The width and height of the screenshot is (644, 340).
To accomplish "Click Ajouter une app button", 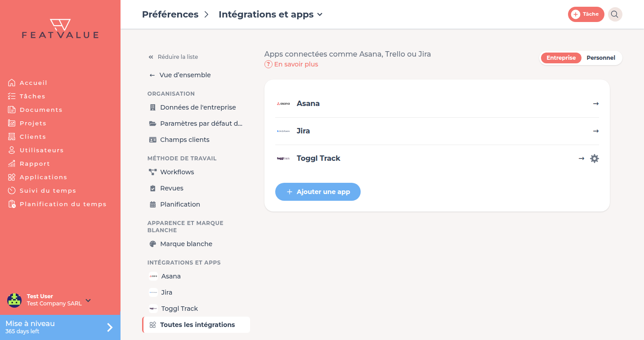I will pyautogui.click(x=318, y=192).
